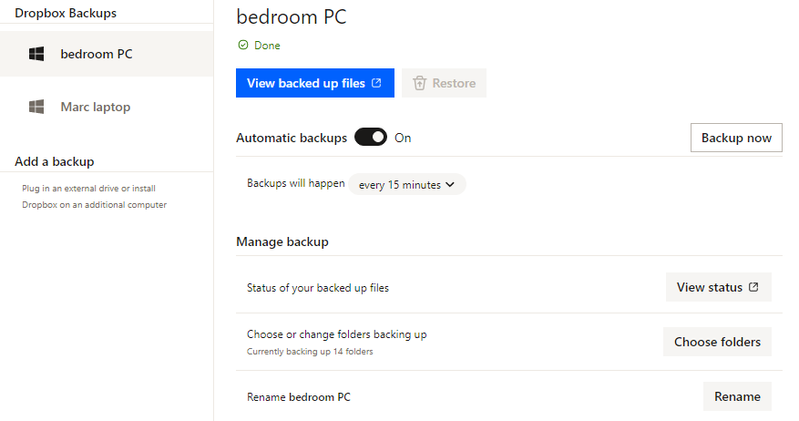Click the external-link icon on View status
This screenshot has width=799, height=421.
(x=753, y=287)
